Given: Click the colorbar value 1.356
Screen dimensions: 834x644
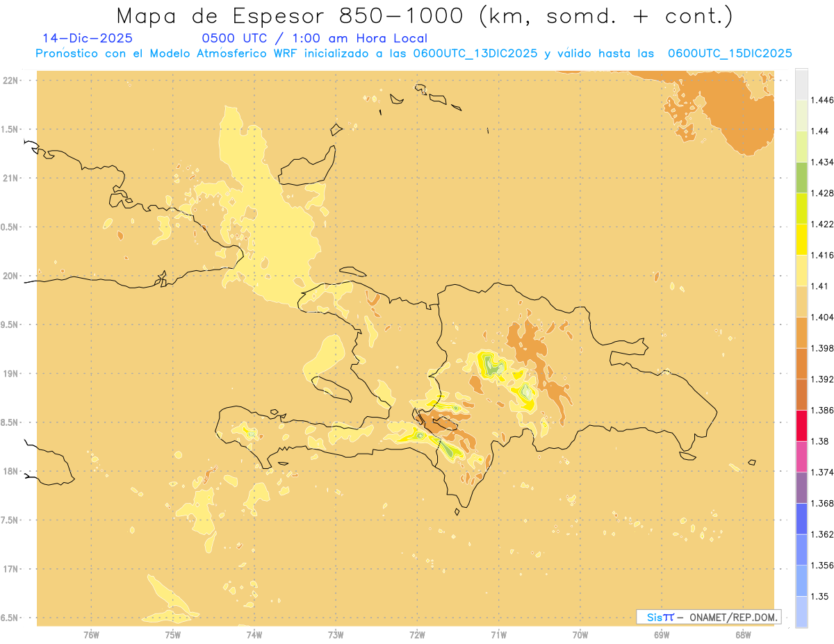Looking at the screenshot, I should point(821,565).
